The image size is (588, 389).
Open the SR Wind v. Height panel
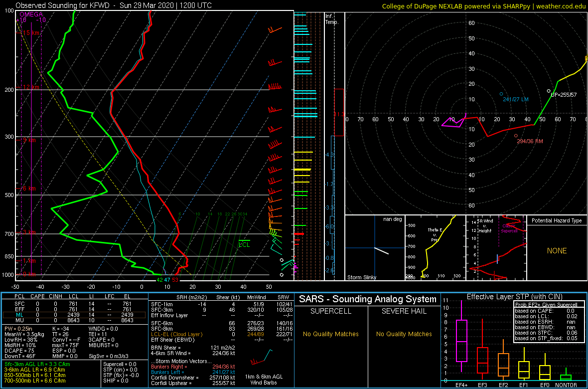click(496, 248)
